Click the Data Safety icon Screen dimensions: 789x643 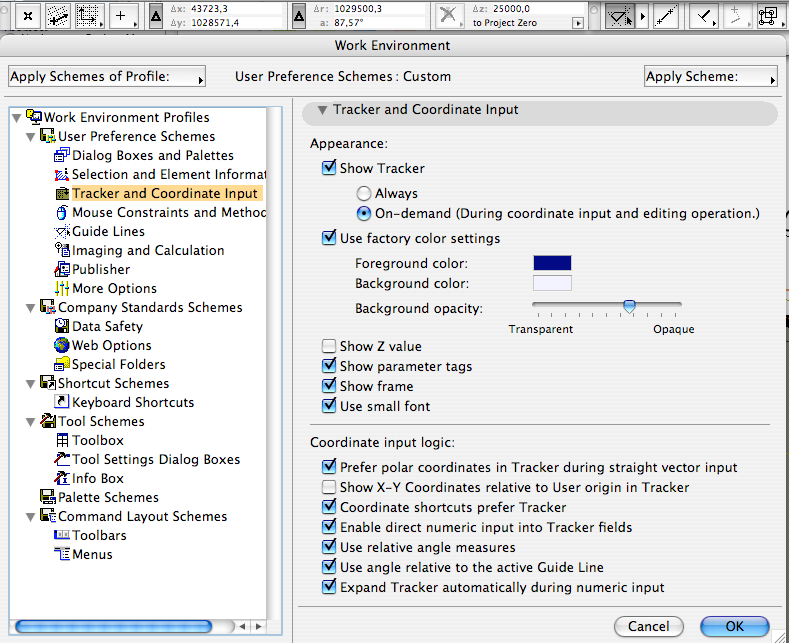point(61,326)
